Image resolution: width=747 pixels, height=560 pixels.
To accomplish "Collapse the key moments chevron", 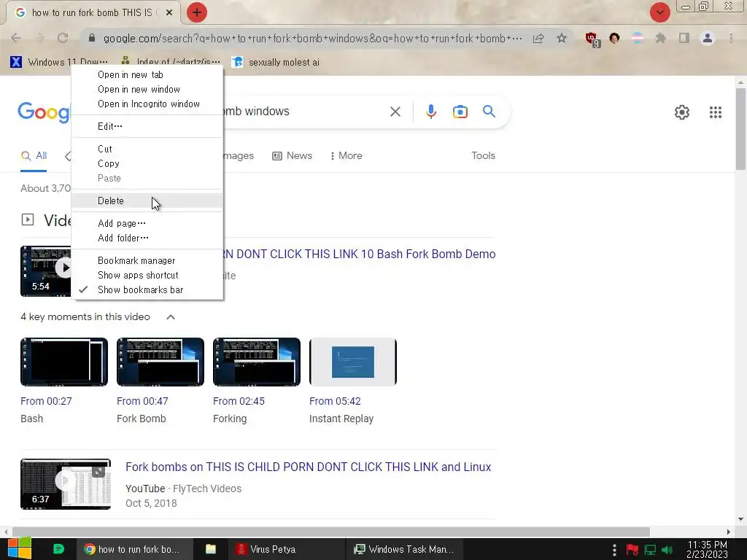I will pos(171,317).
